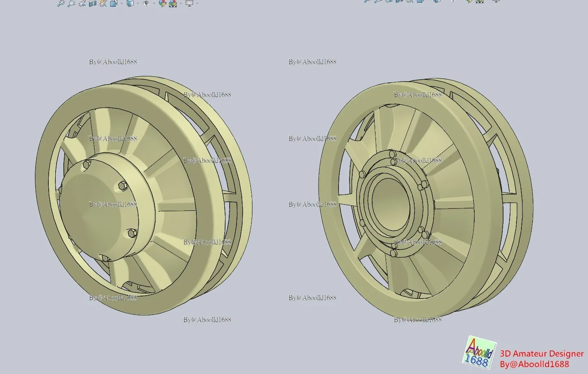Expand View Orientation dropdown arrow in left toolbar

[x=122, y=4]
